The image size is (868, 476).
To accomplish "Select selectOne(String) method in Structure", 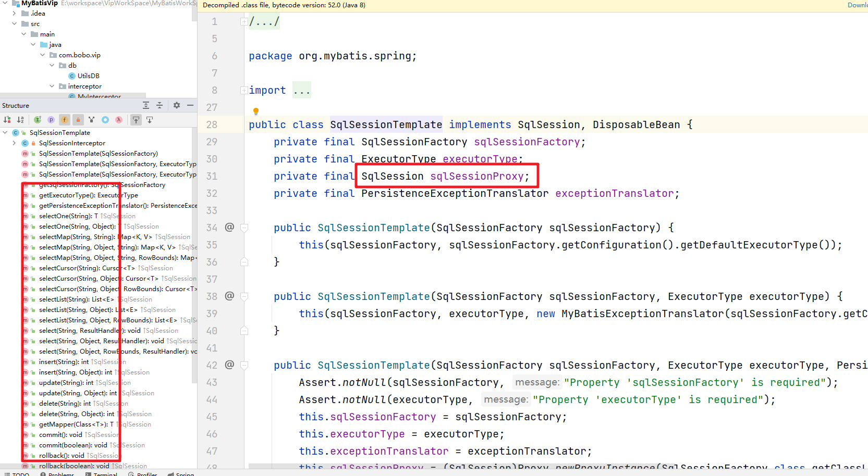I will coord(68,216).
